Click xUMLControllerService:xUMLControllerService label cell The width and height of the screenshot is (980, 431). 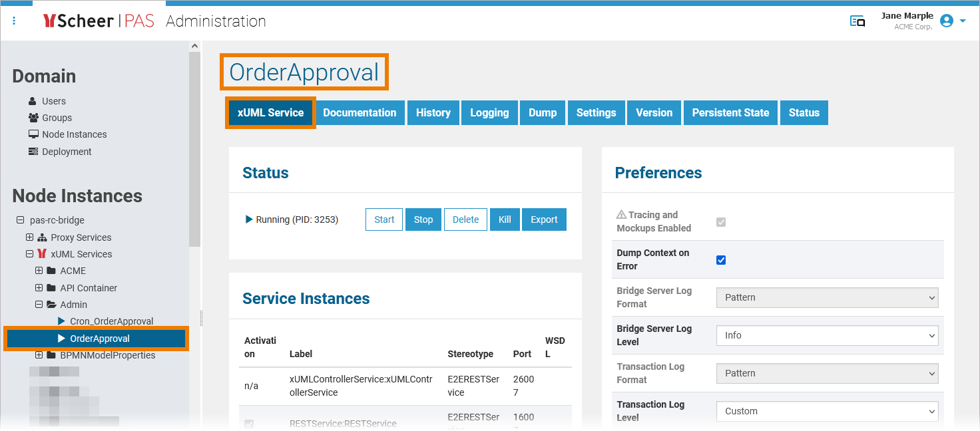click(x=362, y=386)
